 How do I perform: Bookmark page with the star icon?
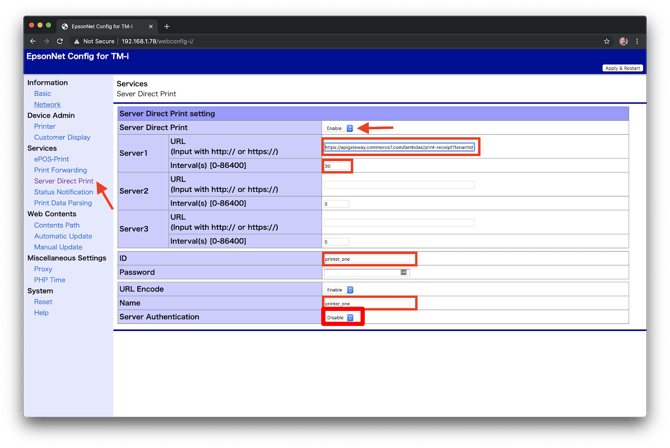tap(606, 41)
